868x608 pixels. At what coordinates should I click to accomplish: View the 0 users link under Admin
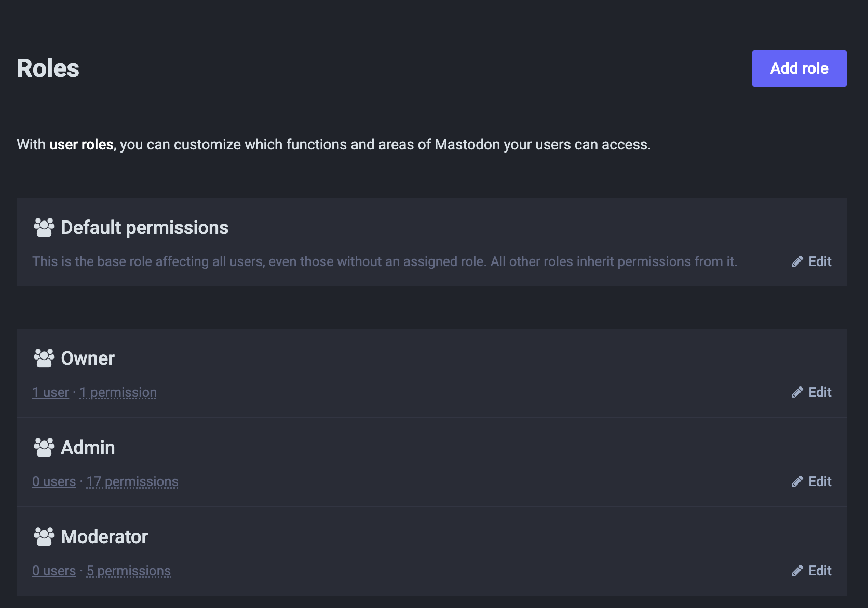tap(54, 481)
